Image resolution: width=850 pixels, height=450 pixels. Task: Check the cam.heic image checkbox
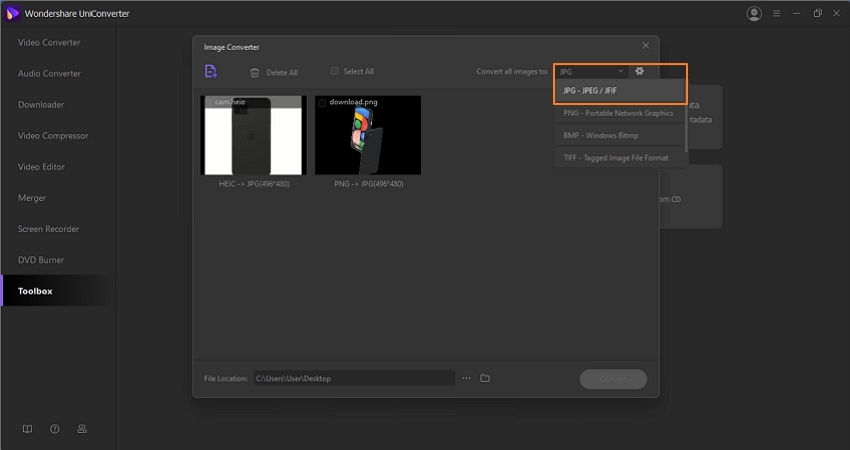(x=208, y=102)
